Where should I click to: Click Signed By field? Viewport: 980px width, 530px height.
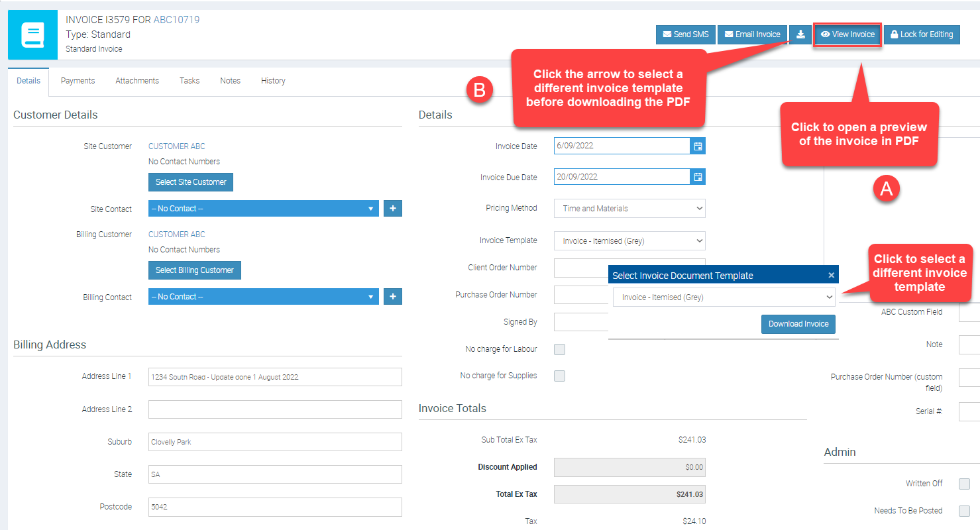point(581,322)
